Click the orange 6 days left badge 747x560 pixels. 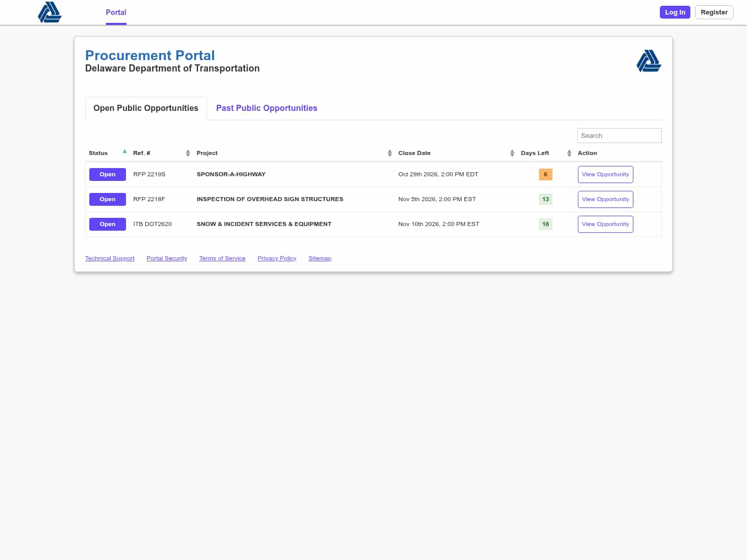pos(546,175)
